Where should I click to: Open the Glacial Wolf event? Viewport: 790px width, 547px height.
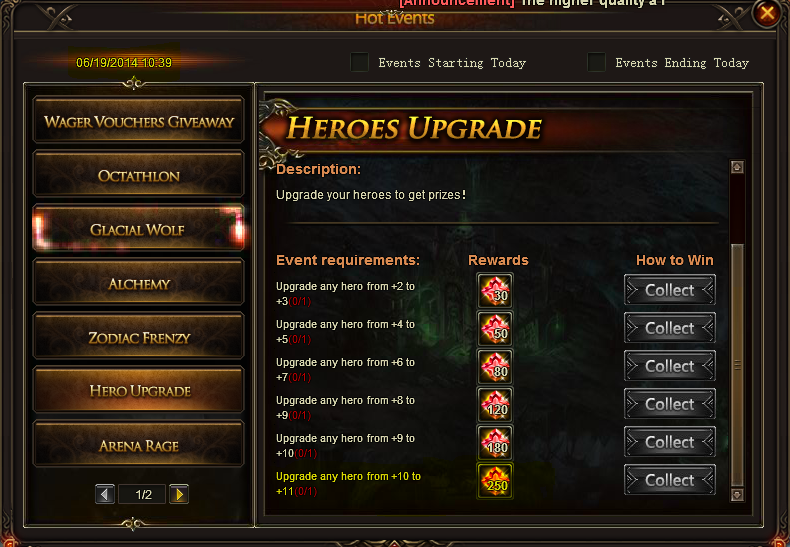coord(139,230)
